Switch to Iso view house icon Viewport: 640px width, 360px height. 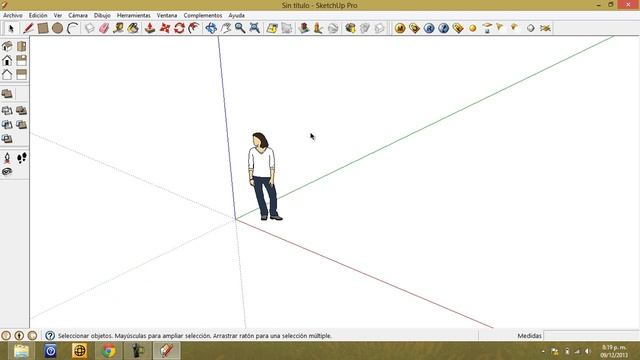pos(7,46)
